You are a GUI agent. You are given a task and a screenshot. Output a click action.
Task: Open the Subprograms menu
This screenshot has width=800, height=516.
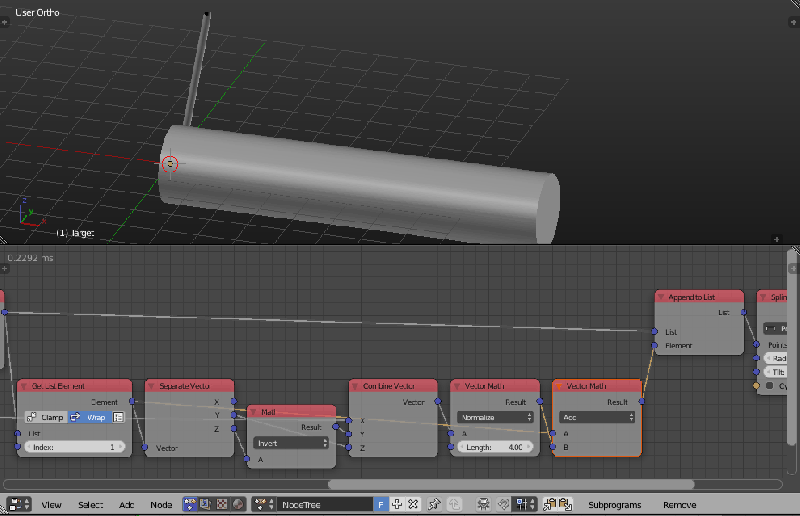[x=614, y=505]
